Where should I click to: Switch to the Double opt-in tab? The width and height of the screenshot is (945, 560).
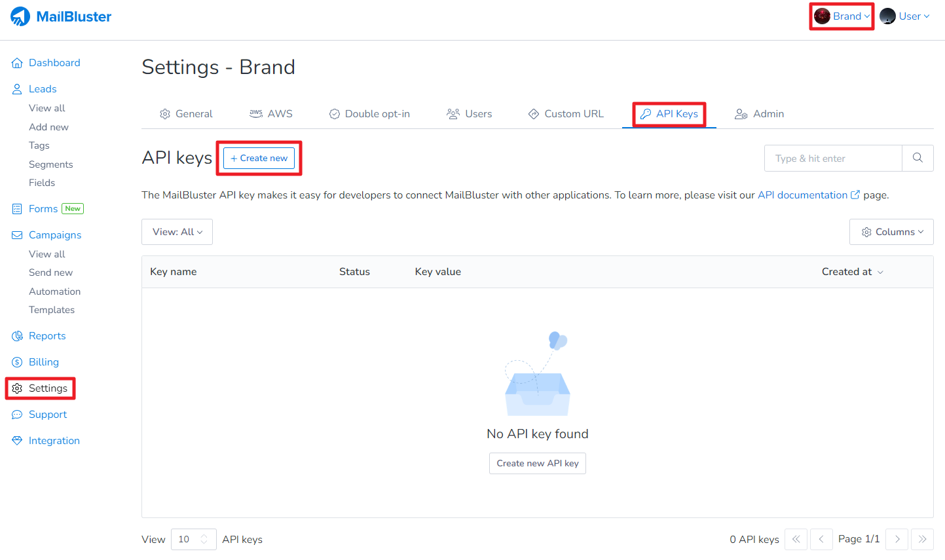coord(369,114)
